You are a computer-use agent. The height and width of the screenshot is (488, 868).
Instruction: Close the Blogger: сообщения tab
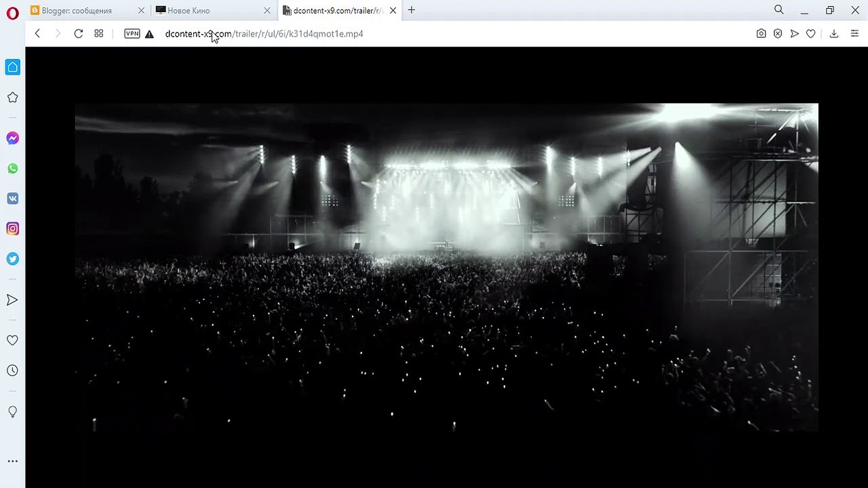click(141, 11)
